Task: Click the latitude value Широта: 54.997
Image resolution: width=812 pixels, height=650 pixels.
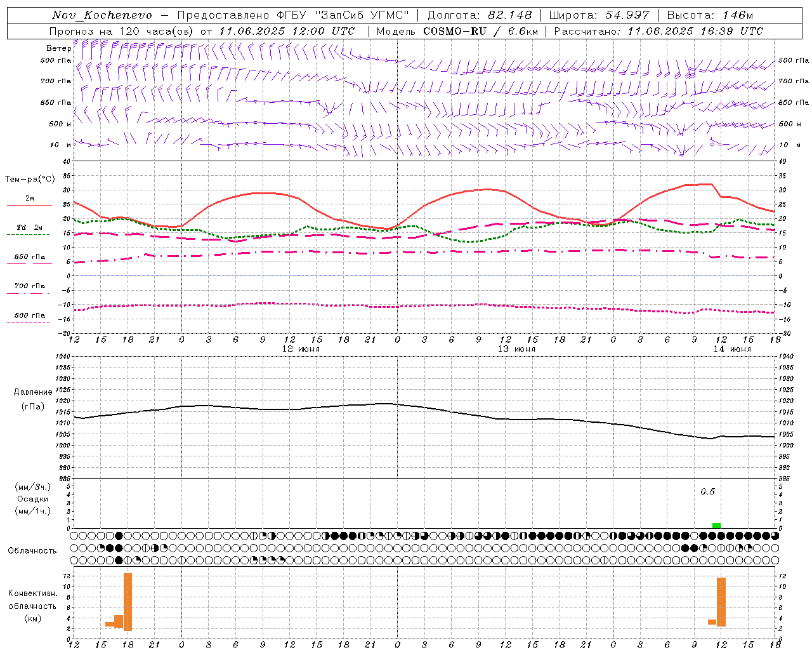Action: coord(599,15)
